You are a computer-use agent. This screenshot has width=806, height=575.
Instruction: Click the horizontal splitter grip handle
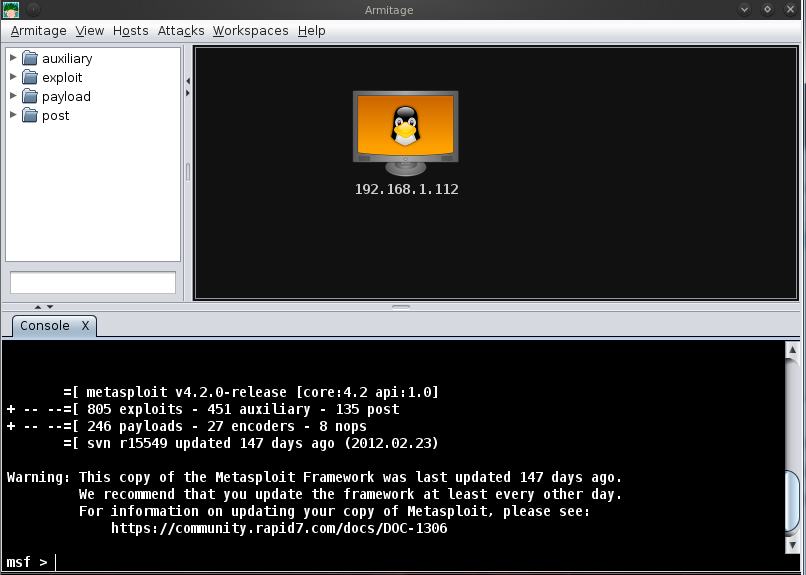401,307
